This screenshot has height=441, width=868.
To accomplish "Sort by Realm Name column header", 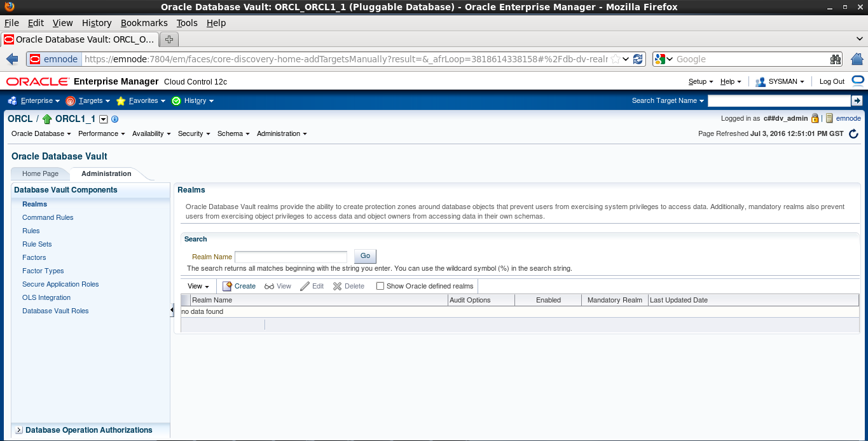I will (319, 300).
